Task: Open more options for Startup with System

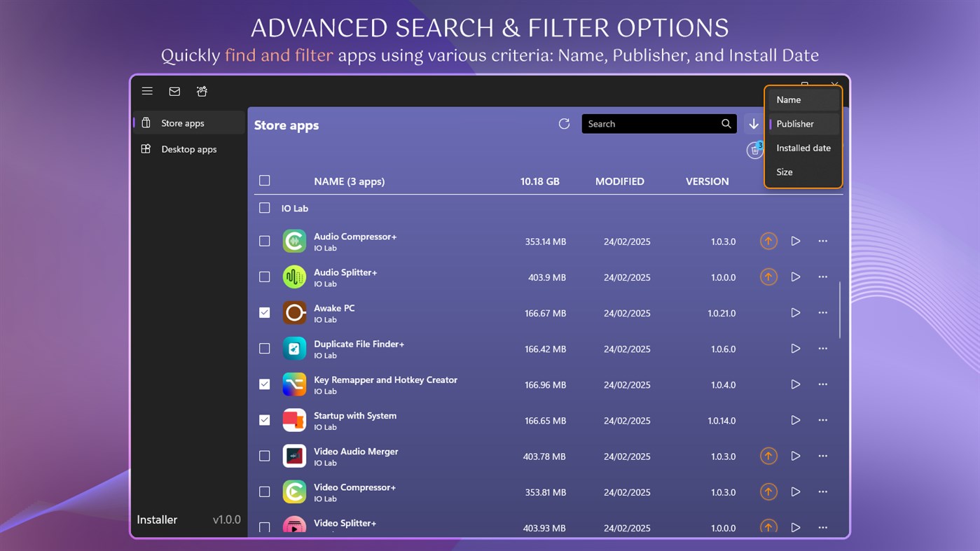Action: pos(823,420)
